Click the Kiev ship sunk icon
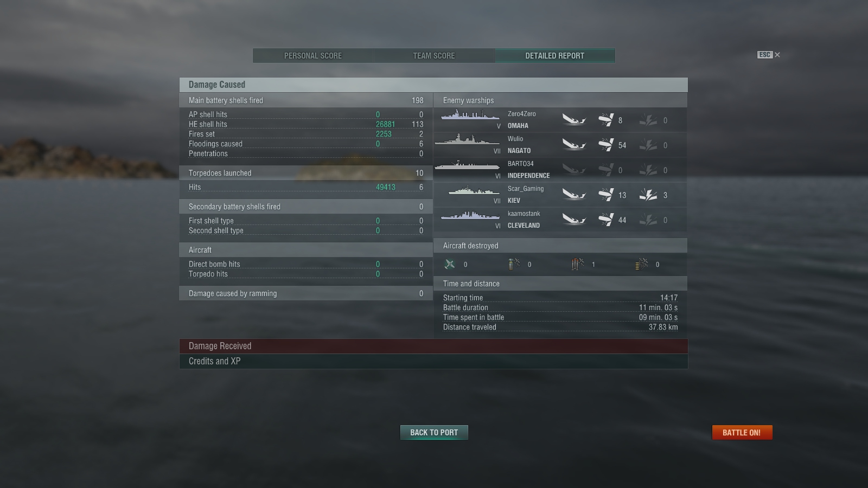The height and width of the screenshot is (488, 868). [x=574, y=195]
